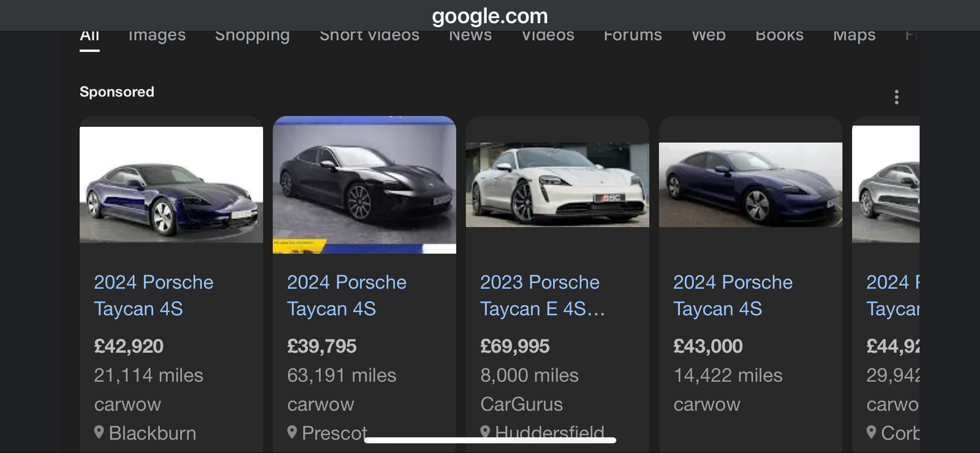This screenshot has width=980, height=453.
Task: Switch to the Shopping tab
Action: 252,36
